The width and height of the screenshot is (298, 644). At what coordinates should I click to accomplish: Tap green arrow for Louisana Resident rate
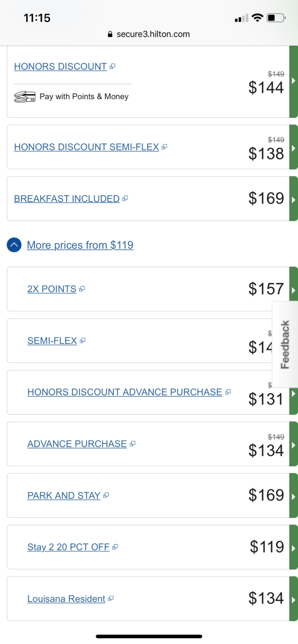293,599
